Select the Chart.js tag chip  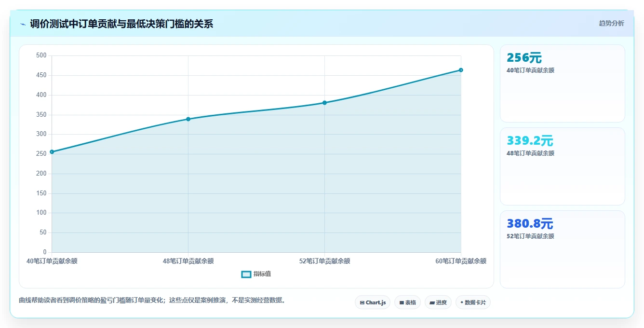point(373,302)
